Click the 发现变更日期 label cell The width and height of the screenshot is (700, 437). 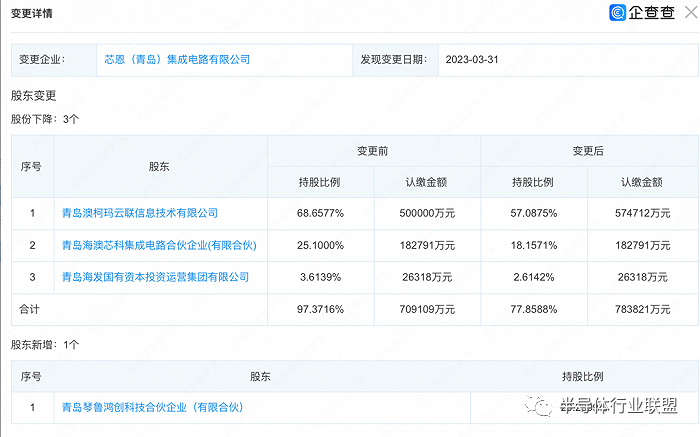[x=396, y=60]
